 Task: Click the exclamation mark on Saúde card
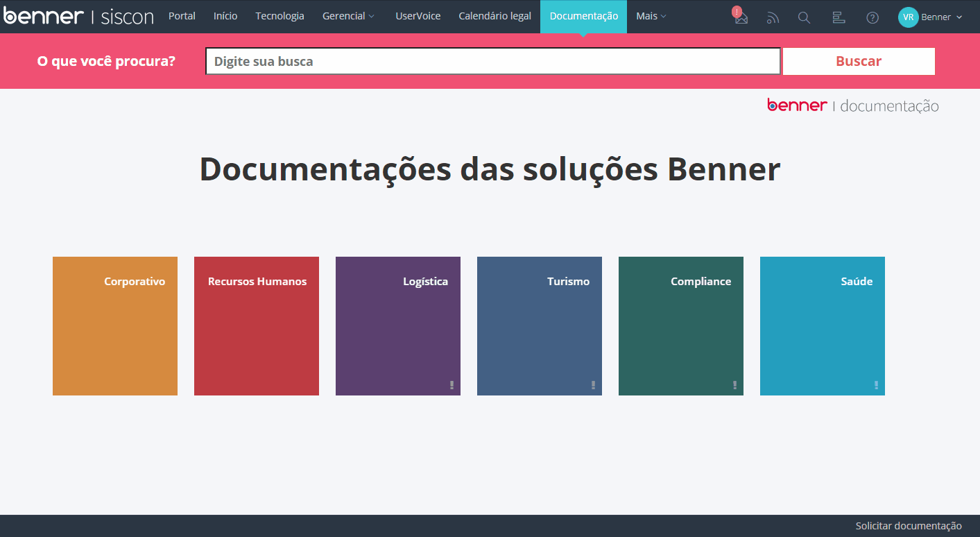[x=876, y=385]
